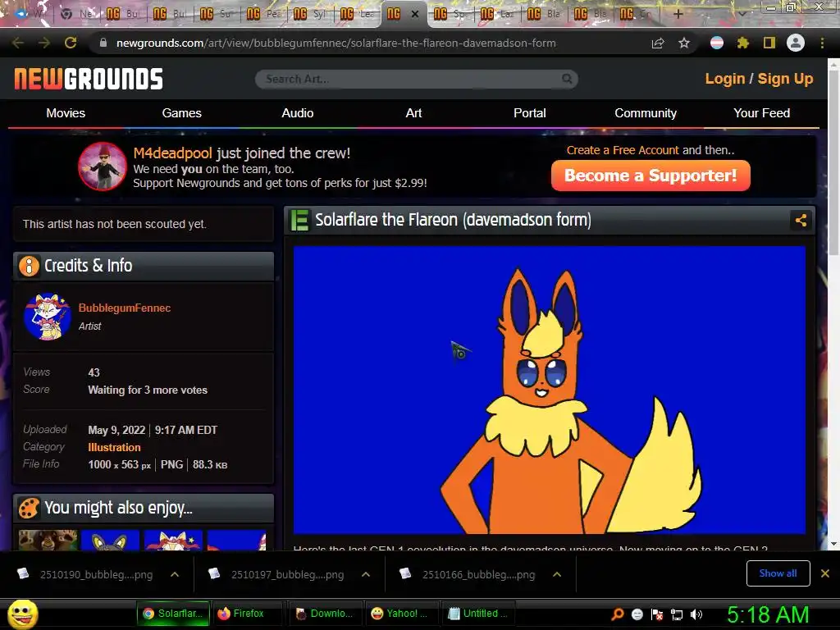
Task: Click M4deadpool's round avatar
Action: click(x=103, y=167)
